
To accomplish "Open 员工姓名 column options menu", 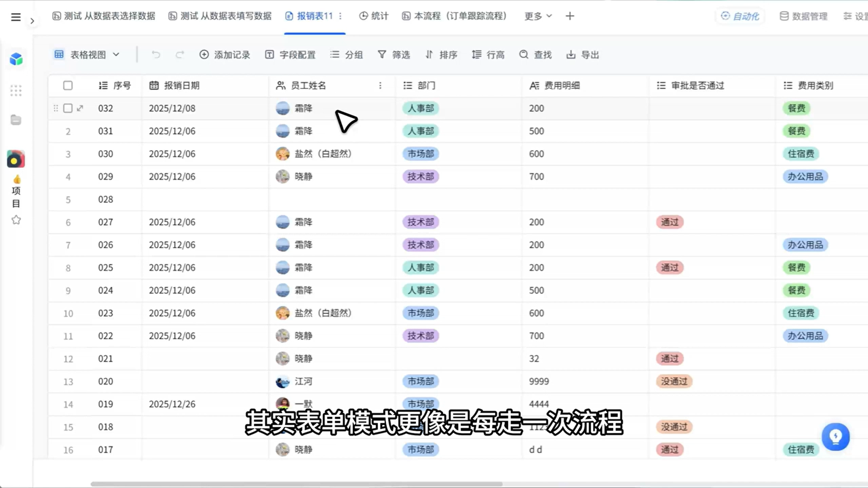I will [380, 85].
